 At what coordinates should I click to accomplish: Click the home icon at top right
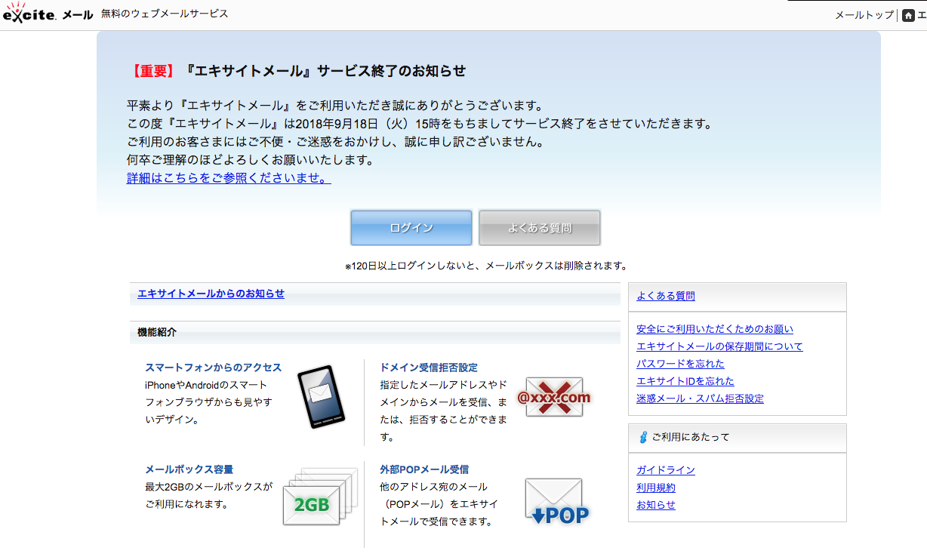pyautogui.click(x=908, y=15)
